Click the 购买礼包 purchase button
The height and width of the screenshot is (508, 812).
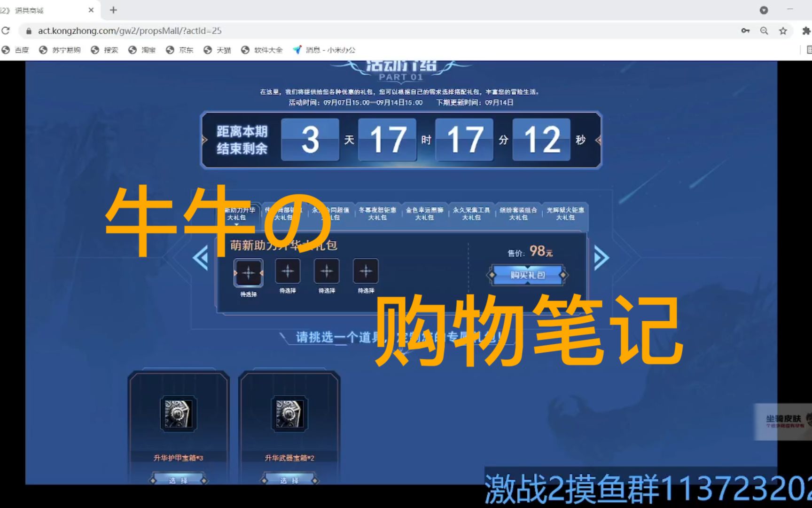coord(527,275)
